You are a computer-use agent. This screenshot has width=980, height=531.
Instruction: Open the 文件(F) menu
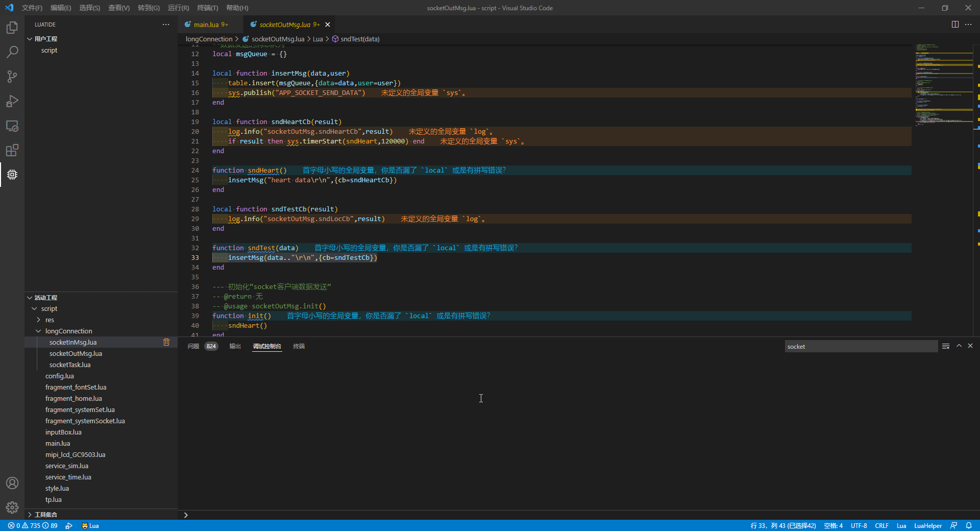click(32, 8)
